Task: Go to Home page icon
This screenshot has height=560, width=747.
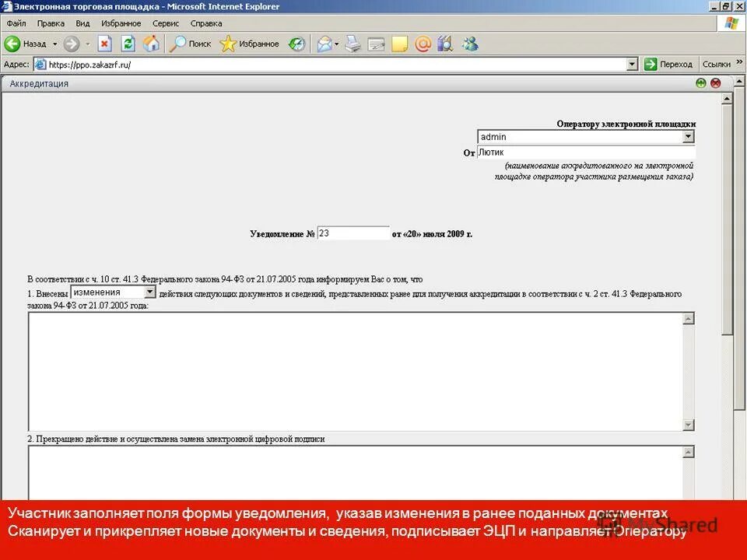Action: (152, 44)
